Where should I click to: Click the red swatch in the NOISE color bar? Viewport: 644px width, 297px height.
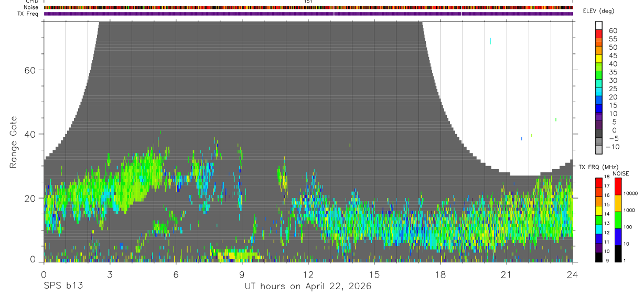tap(619, 186)
